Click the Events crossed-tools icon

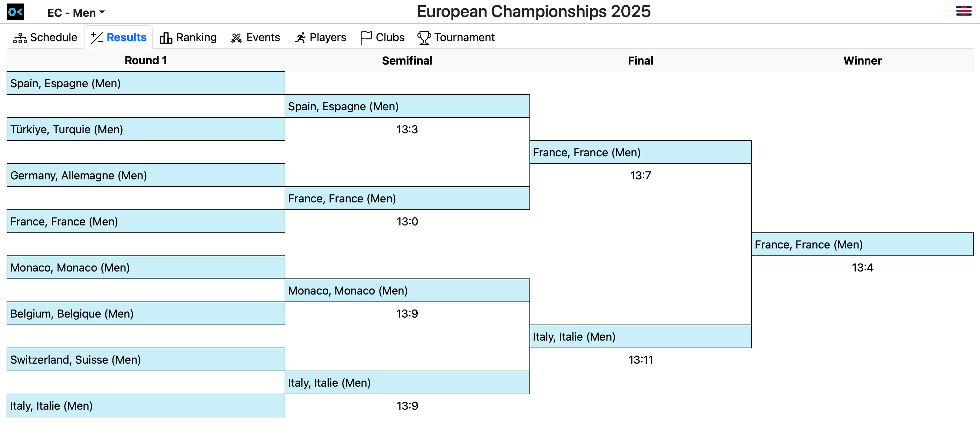tap(236, 38)
